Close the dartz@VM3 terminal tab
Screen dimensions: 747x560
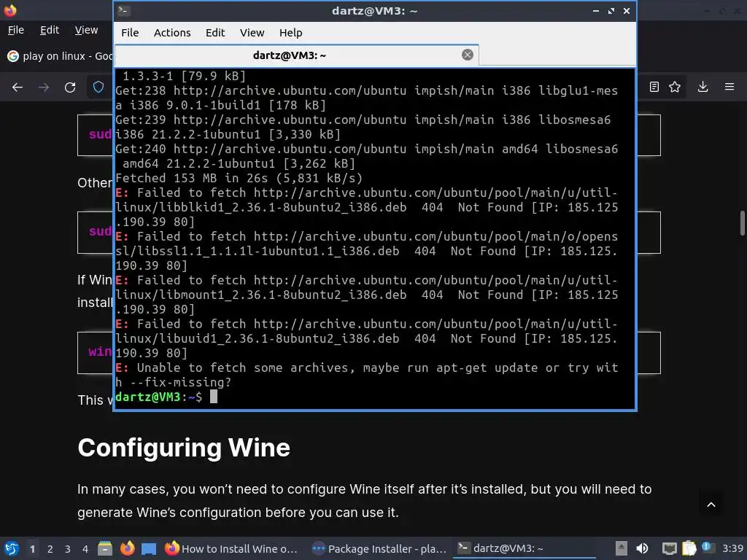pos(468,55)
